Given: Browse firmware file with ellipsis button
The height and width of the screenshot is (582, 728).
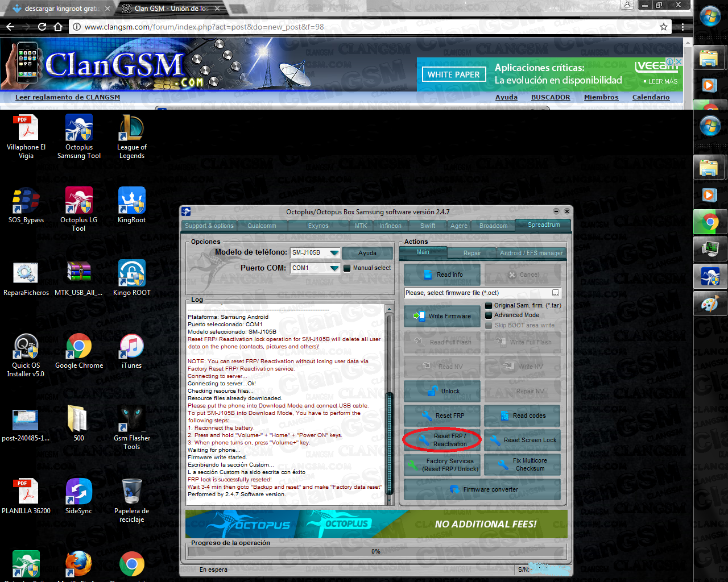Looking at the screenshot, I should click(556, 293).
